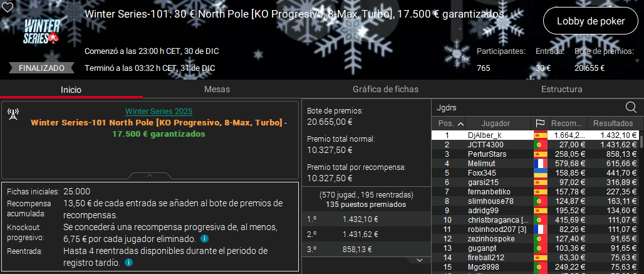Open the Winter Series 2025 link
This screenshot has width=644, height=274.
point(150,112)
